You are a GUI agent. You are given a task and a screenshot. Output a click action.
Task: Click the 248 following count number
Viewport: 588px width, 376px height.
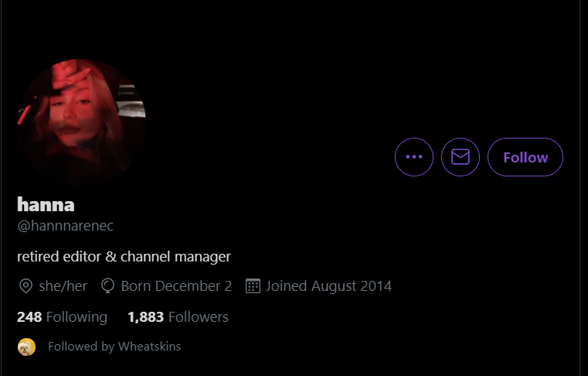pyautogui.click(x=29, y=317)
